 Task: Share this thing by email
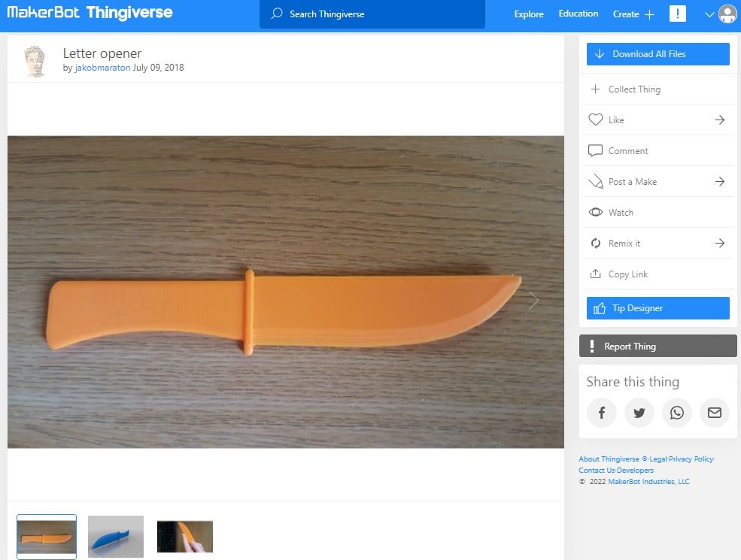[714, 412]
